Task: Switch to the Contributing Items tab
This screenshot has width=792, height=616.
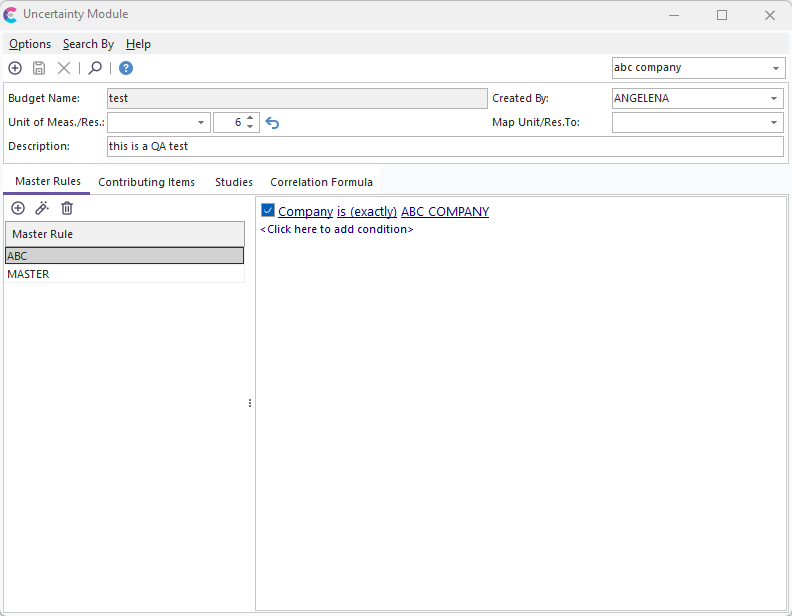Action: 146,182
